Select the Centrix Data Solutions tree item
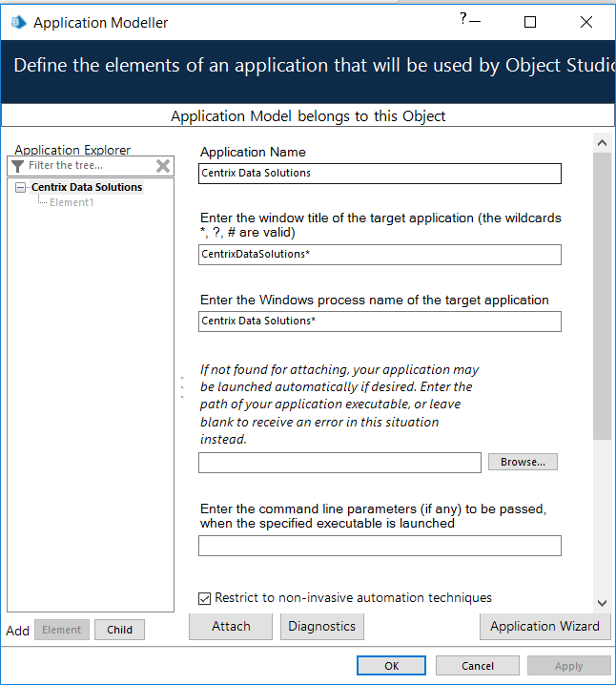Image resolution: width=616 pixels, height=685 pixels. (87, 187)
